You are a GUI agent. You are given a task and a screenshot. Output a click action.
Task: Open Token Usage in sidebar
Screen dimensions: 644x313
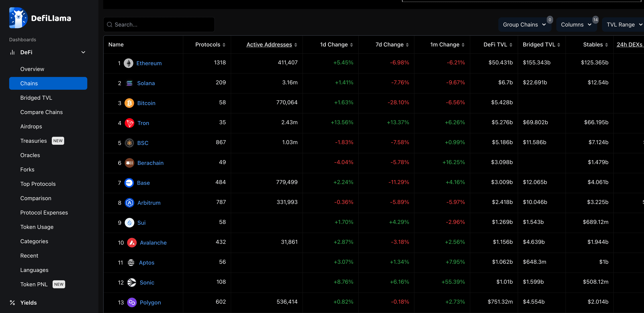(x=37, y=227)
